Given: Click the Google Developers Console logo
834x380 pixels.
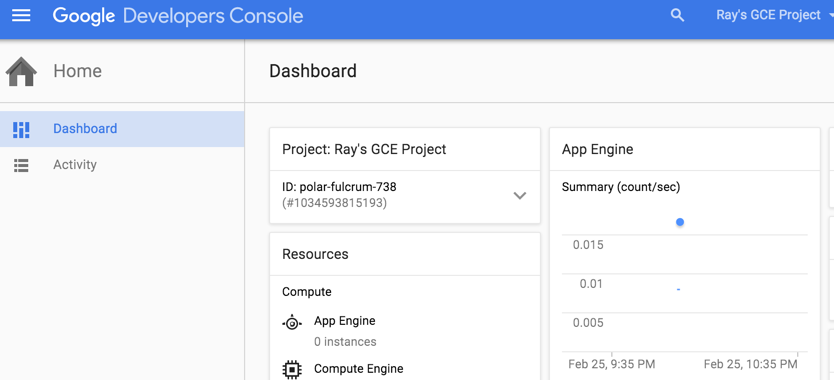Looking at the screenshot, I should click(178, 16).
